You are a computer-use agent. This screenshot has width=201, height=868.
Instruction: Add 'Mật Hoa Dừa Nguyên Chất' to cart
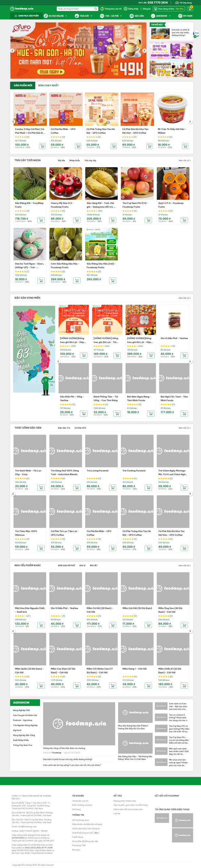[x=41, y=625]
